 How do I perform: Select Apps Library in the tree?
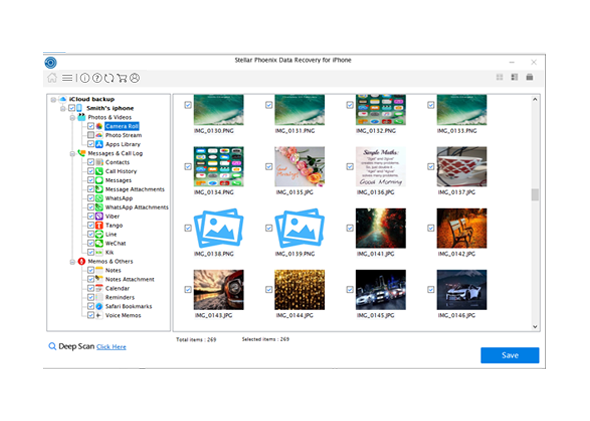coord(123,144)
